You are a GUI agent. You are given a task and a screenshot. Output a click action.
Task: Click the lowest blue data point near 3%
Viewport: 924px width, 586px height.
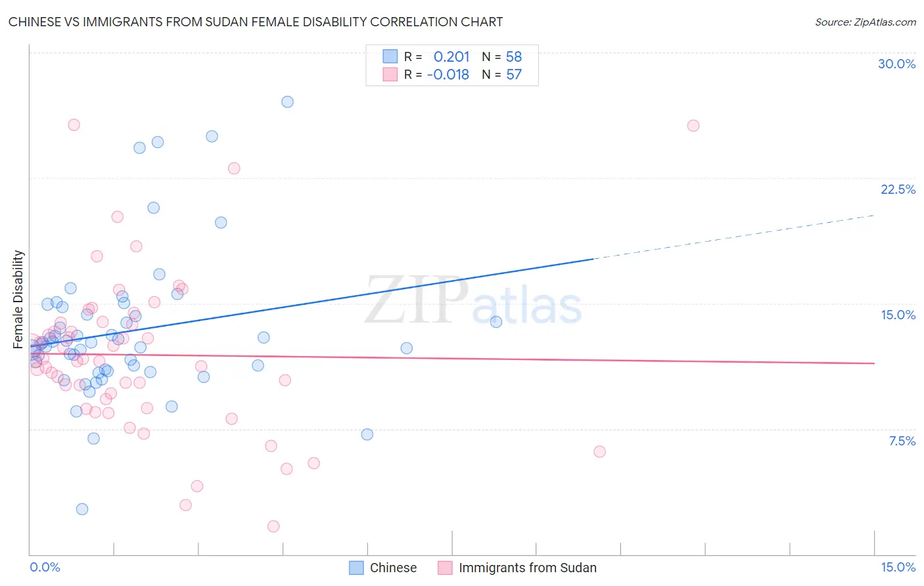coord(82,509)
